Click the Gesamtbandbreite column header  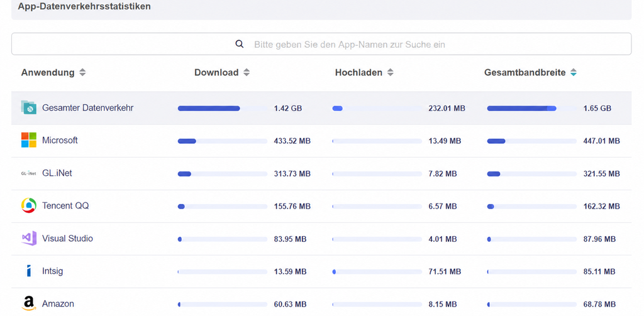525,73
